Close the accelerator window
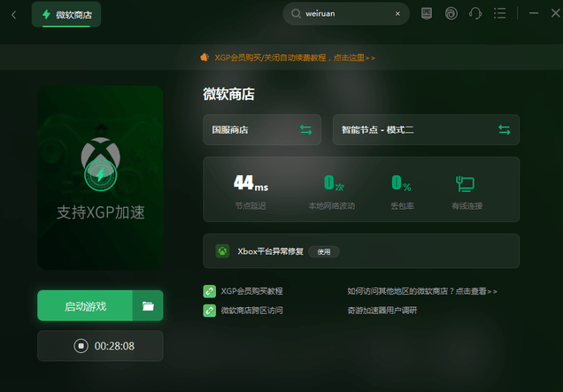 point(555,13)
